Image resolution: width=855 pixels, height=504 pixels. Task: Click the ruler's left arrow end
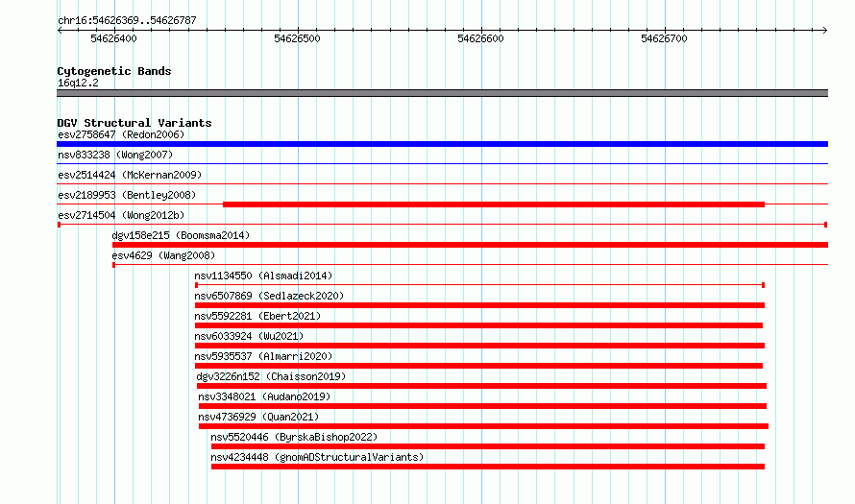[x=60, y=30]
